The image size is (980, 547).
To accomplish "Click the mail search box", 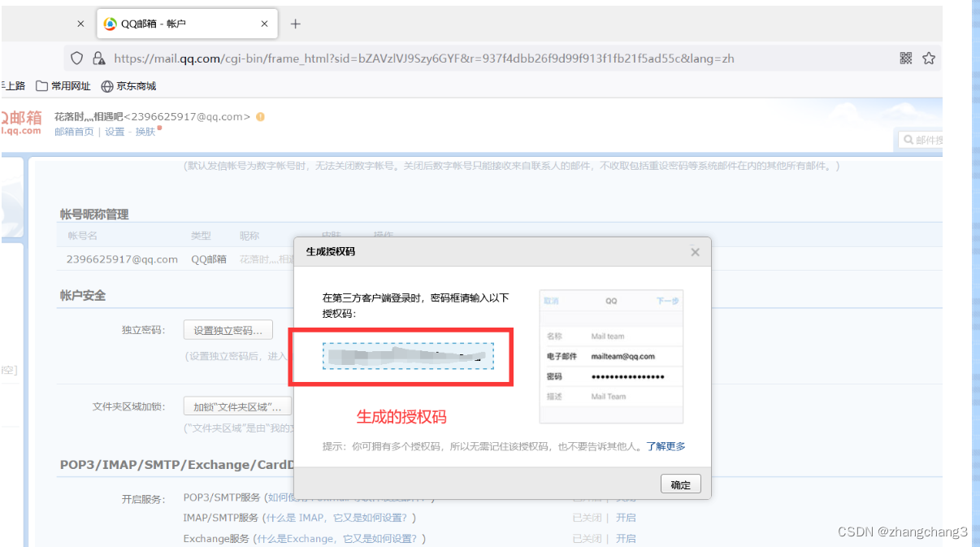I will (x=921, y=140).
